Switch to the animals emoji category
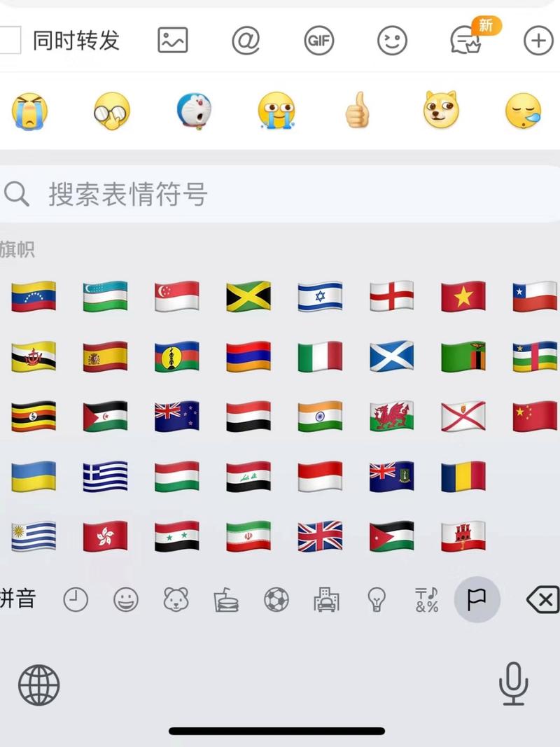Image resolution: width=560 pixels, height=747 pixels. 176,599
